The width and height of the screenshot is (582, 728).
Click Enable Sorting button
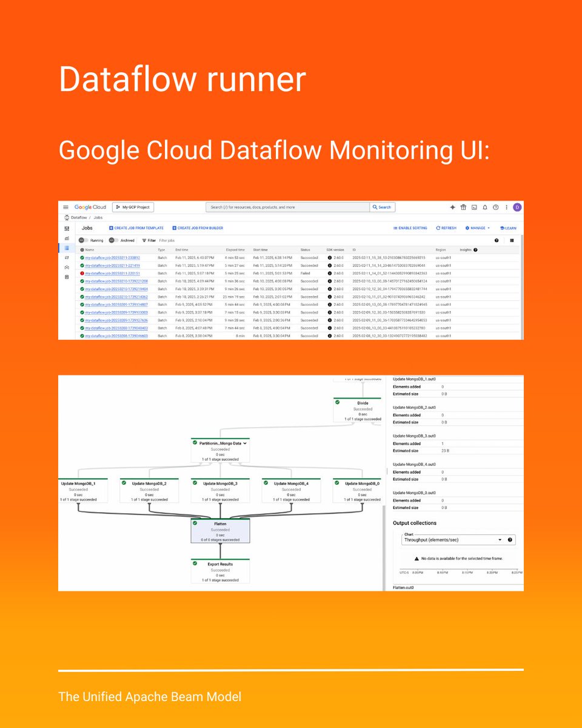410,228
